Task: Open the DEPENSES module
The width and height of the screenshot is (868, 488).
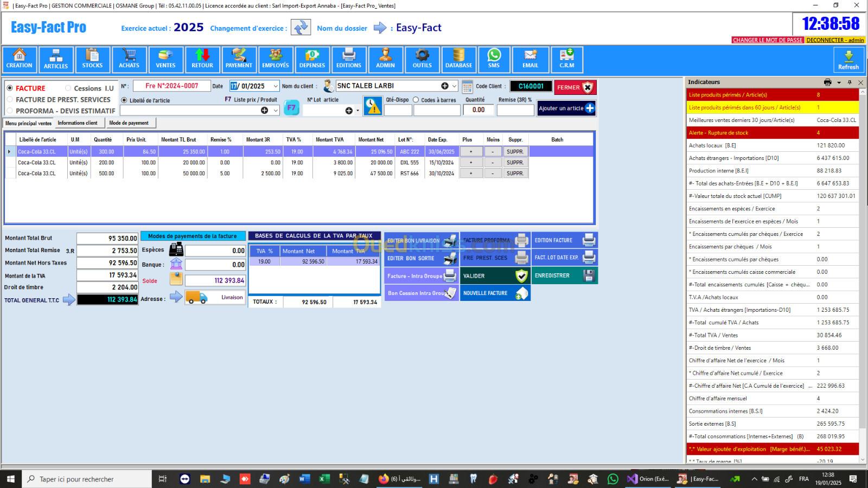Action: pos(312,59)
